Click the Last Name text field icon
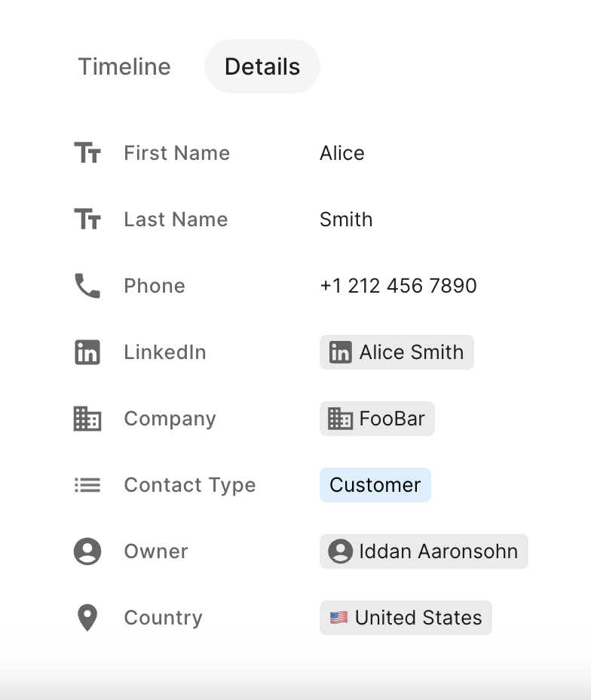The height and width of the screenshot is (700, 591). pyautogui.click(x=86, y=220)
